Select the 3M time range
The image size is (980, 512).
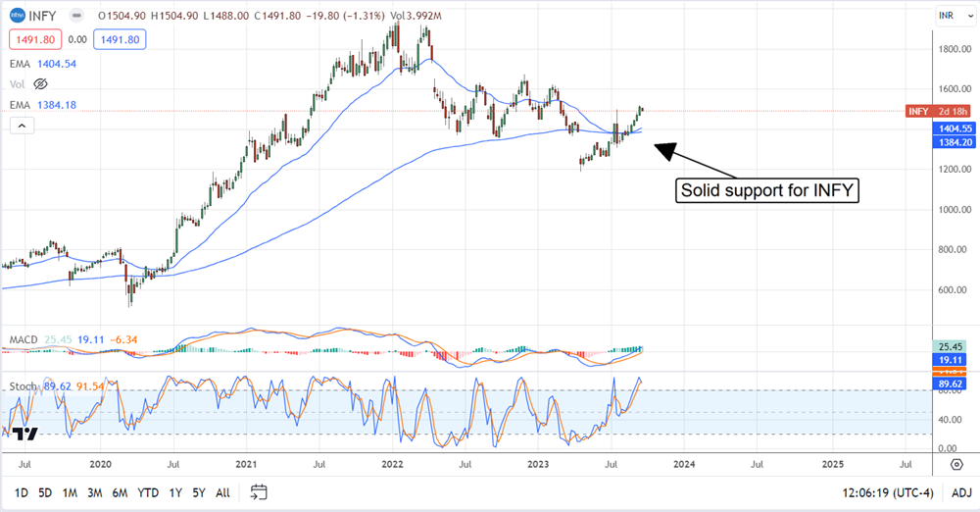94,493
